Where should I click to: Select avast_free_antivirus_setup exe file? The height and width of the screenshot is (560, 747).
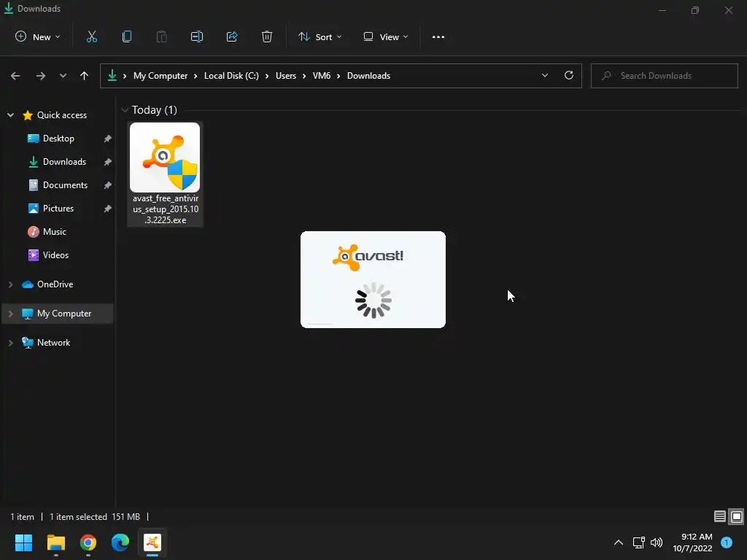pyautogui.click(x=166, y=174)
